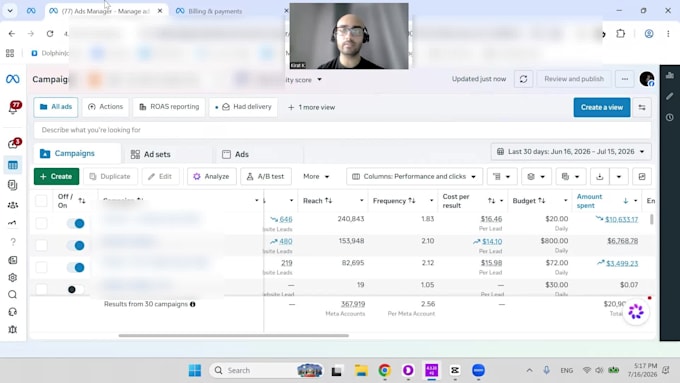This screenshot has width=680, height=383.
Task: Turn on the campaign with $0.07 spent
Action: coord(75,289)
